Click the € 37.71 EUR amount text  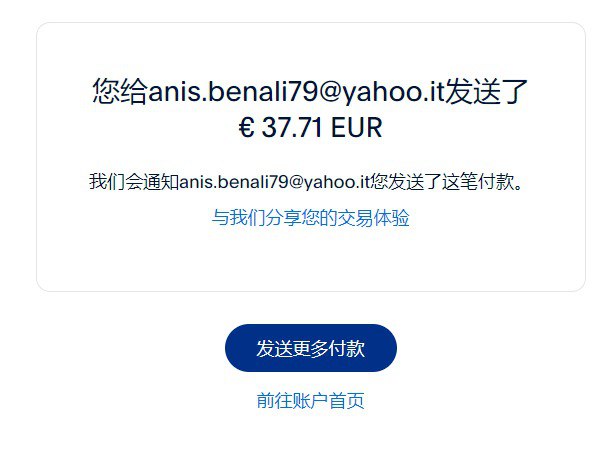tap(311, 127)
